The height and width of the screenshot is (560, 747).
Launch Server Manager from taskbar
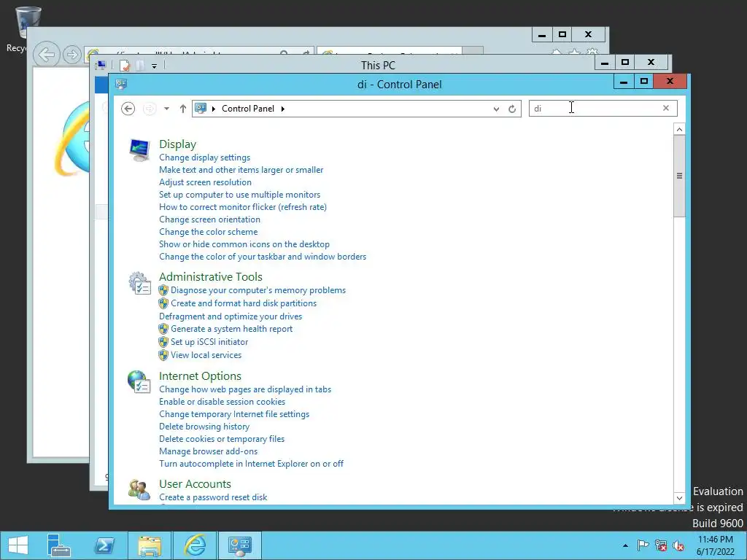(x=58, y=545)
